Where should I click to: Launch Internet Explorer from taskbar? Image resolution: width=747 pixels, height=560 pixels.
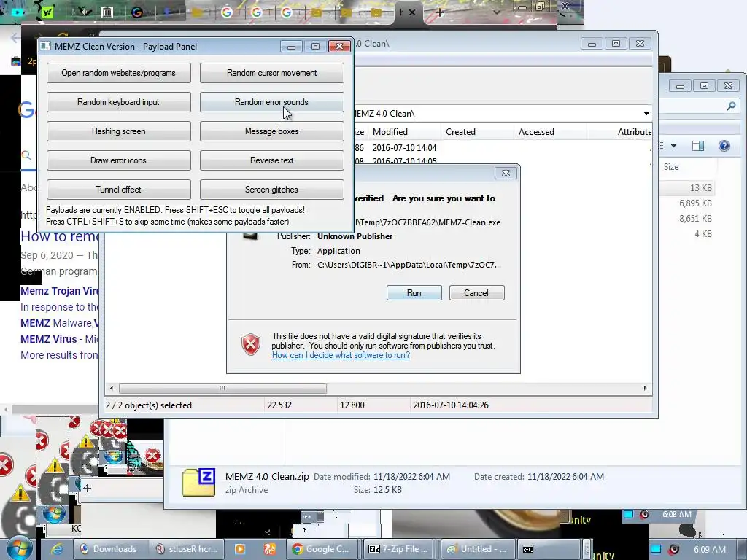(57, 549)
